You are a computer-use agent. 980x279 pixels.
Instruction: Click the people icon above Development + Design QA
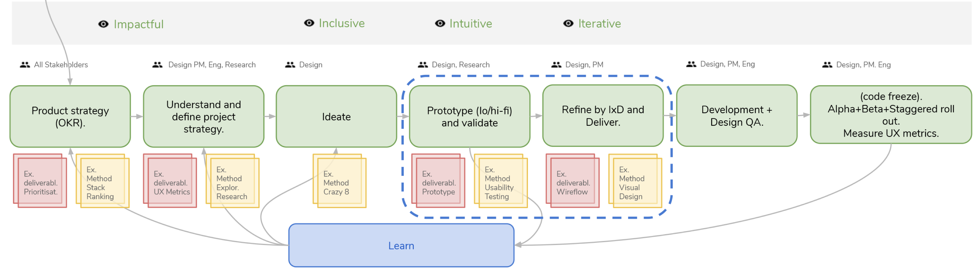point(691,64)
